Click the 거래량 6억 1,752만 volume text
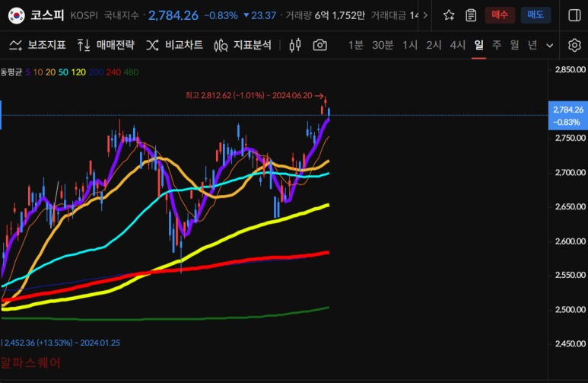This screenshot has width=588, height=383. coord(325,15)
